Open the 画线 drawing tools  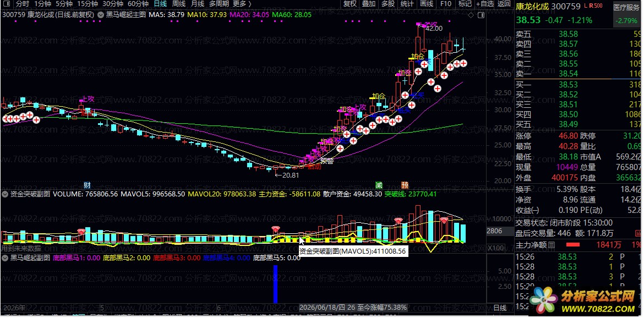tap(427, 4)
